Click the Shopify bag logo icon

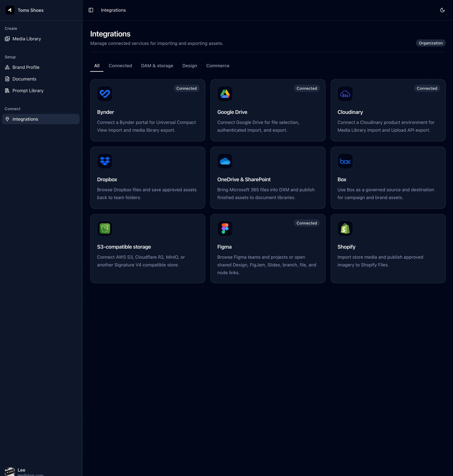(345, 228)
